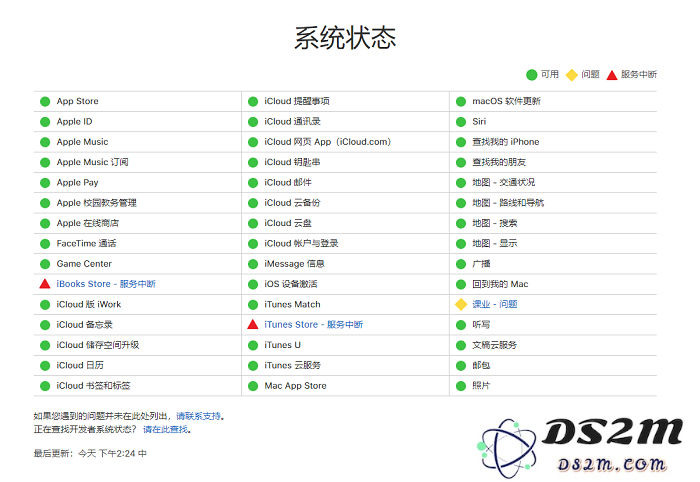Select the 广播 row text
Image resolution: width=700 pixels, height=482 pixels.
[x=481, y=264]
